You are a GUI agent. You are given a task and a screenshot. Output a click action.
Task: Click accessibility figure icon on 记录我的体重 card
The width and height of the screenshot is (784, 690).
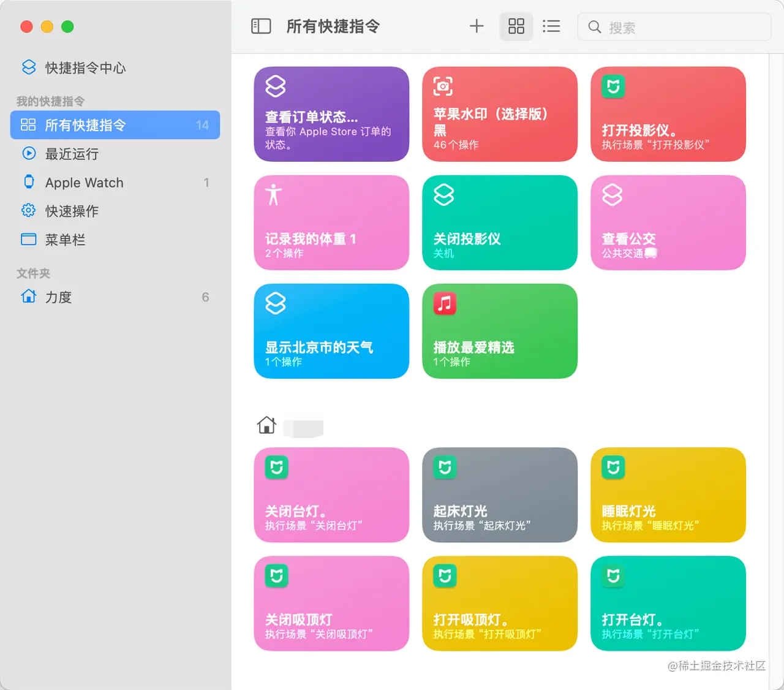tap(274, 195)
